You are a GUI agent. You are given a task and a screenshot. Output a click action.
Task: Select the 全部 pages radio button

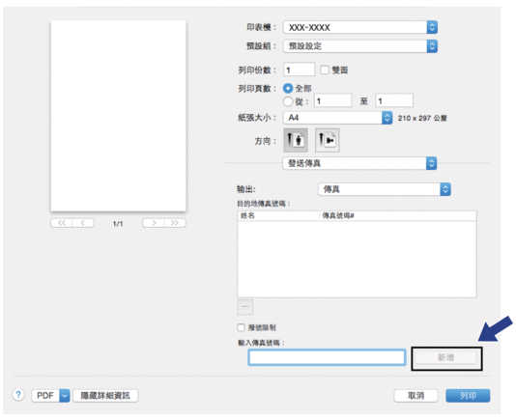coord(288,88)
